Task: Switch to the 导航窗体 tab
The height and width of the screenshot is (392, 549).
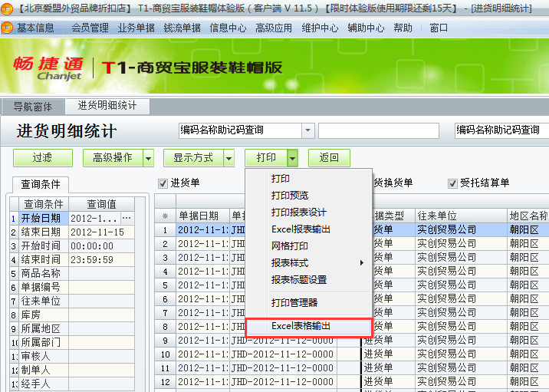Action: [32, 107]
